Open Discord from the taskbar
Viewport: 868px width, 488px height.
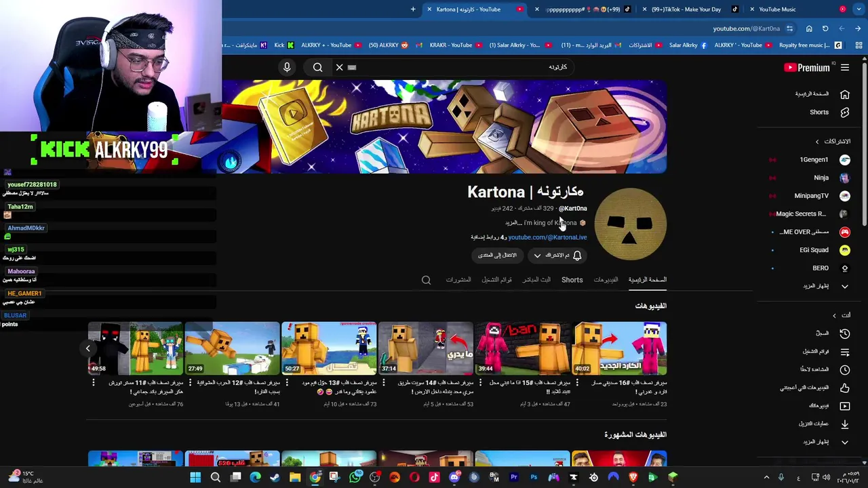(454, 477)
